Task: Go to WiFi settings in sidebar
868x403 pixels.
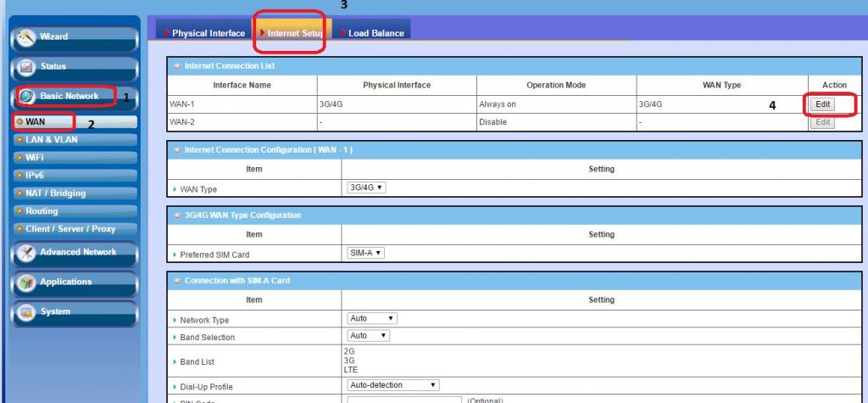Action: click(35, 157)
